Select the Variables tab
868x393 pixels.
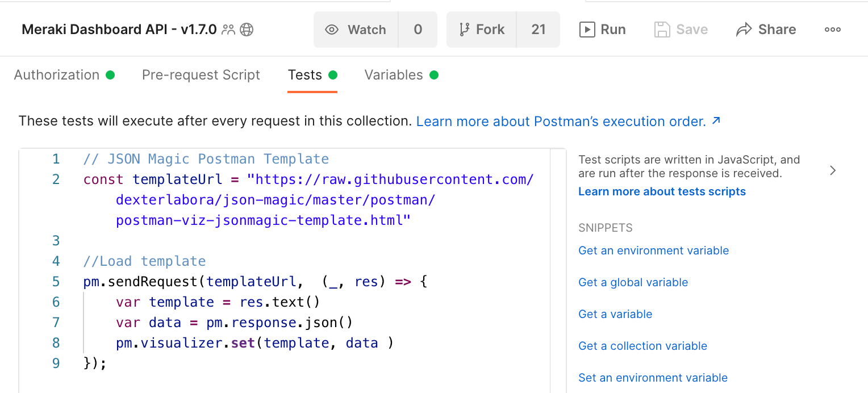point(394,75)
